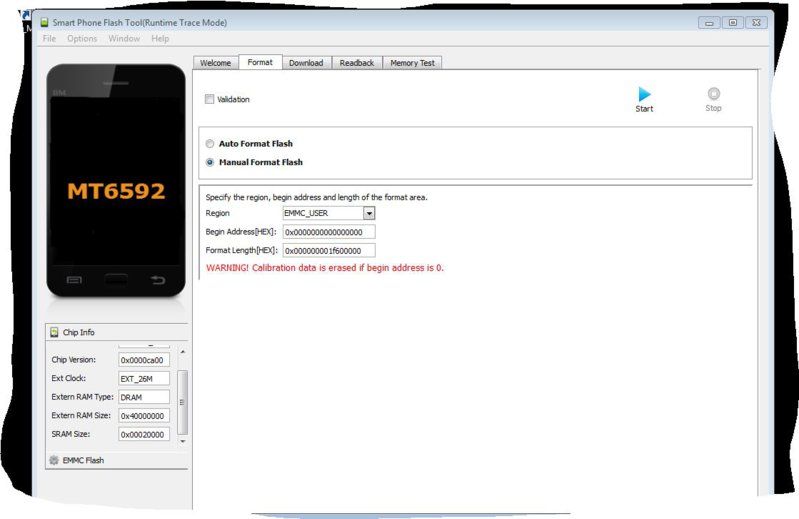Switch to the Format tab
799x519 pixels.
coord(260,62)
